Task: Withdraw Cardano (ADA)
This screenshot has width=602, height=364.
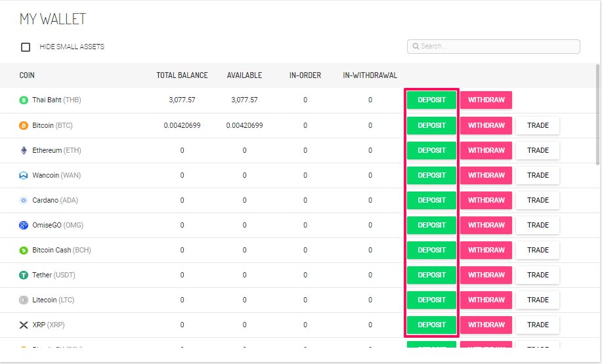Action: click(486, 200)
